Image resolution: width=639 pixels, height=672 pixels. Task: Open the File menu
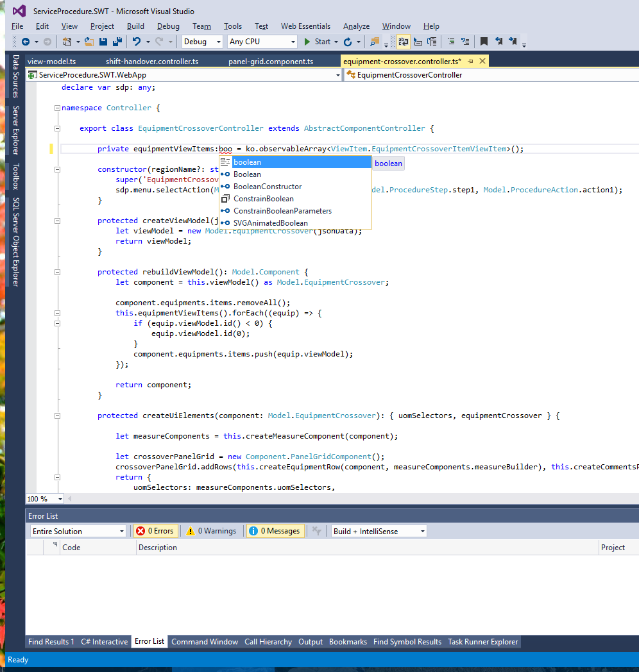tap(17, 26)
